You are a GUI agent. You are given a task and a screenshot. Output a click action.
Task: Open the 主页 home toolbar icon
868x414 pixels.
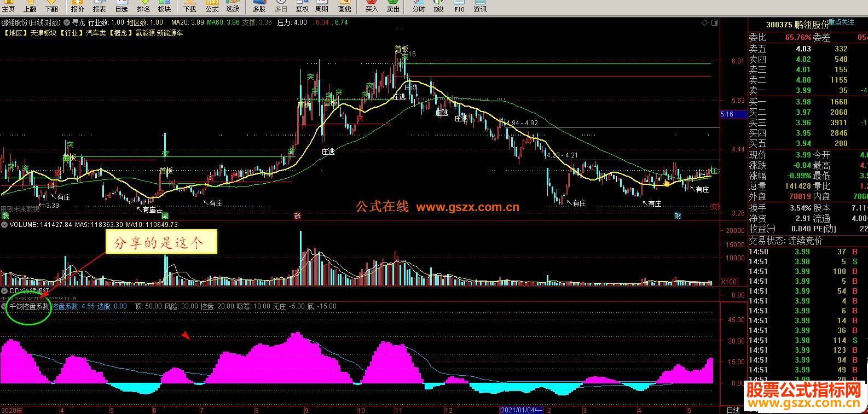click(8, 7)
